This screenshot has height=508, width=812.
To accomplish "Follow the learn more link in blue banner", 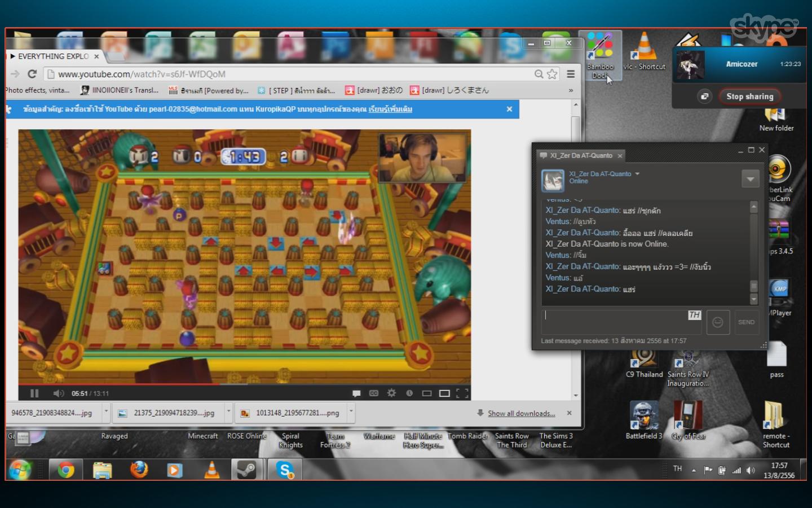I will (x=390, y=109).
